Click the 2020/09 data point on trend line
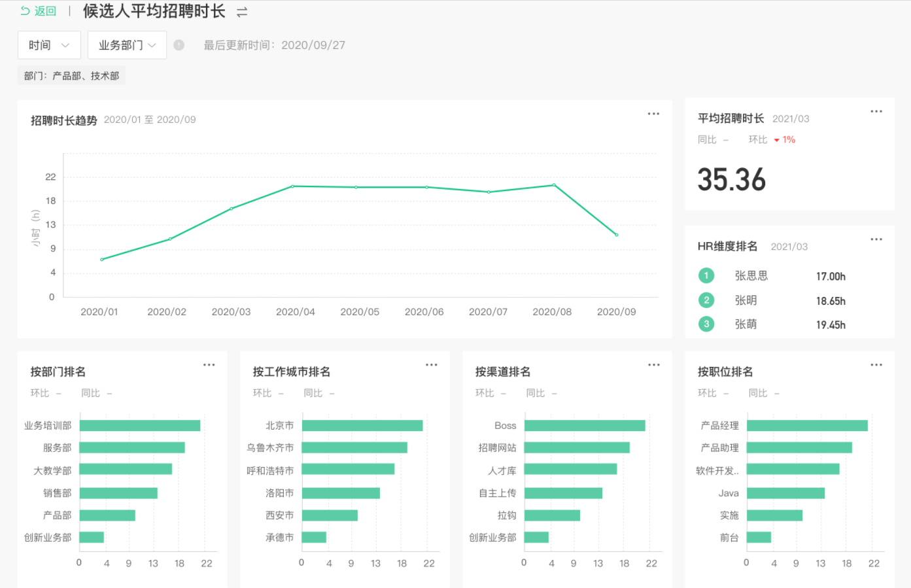 click(617, 235)
